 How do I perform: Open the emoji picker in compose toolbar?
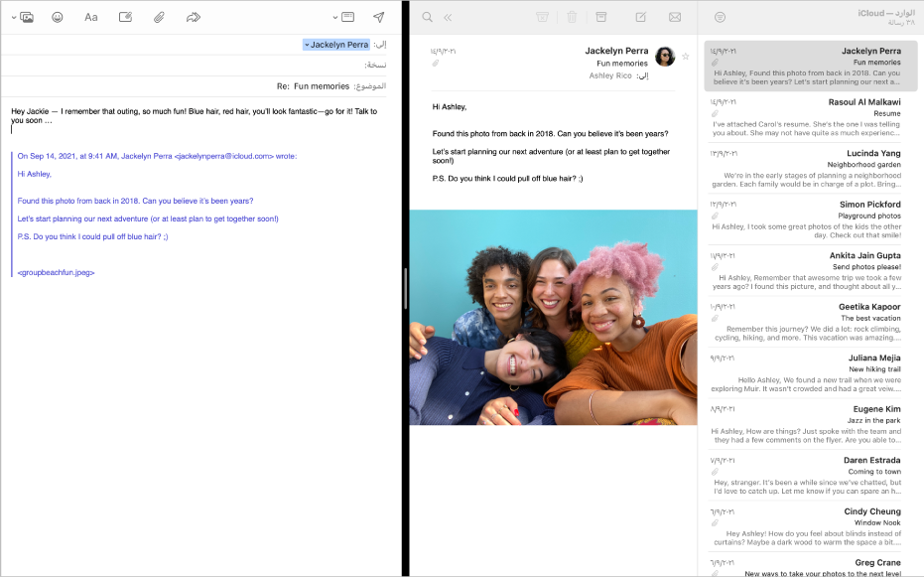(58, 17)
